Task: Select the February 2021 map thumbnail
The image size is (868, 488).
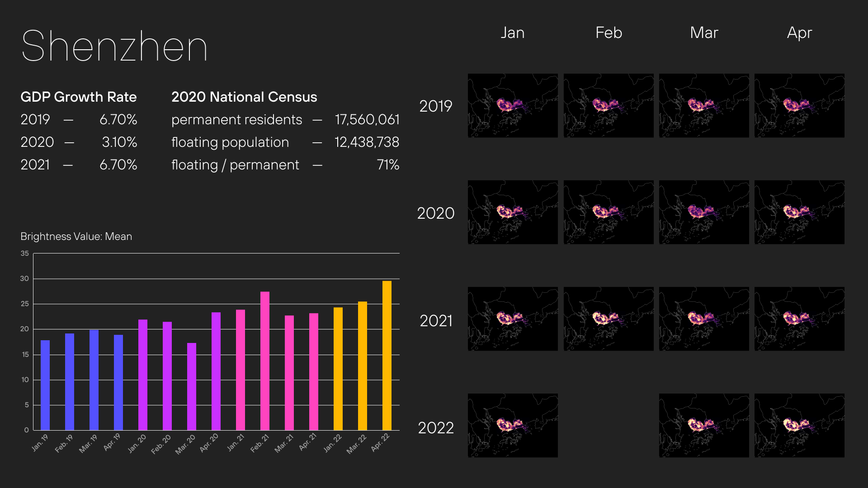Action: coord(609,319)
